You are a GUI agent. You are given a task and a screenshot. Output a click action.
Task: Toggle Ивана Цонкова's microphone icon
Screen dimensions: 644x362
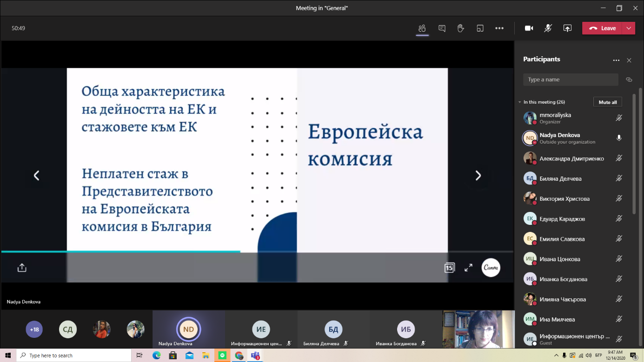619,259
